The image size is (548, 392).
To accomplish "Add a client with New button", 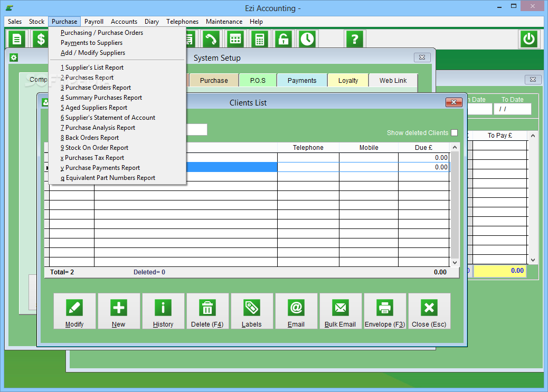I will click(119, 311).
